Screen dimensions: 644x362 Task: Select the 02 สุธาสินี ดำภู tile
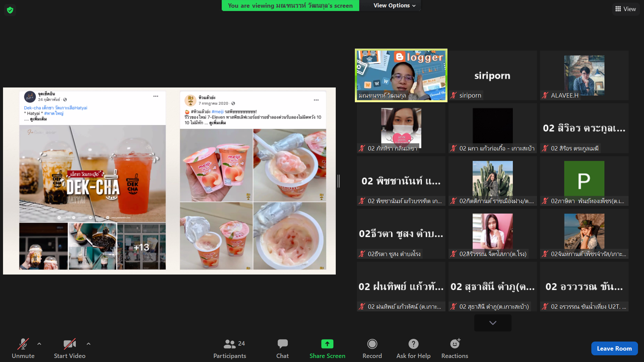click(x=492, y=287)
